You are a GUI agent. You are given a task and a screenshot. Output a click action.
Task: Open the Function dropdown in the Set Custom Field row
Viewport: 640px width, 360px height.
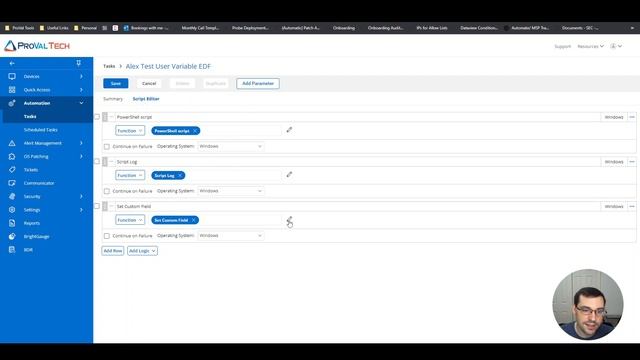click(130, 220)
